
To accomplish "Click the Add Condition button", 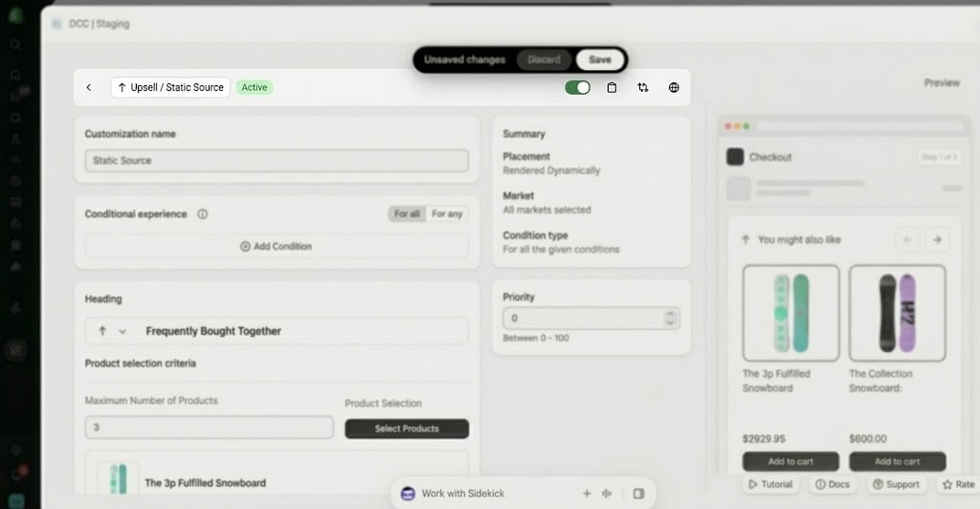I will (x=277, y=246).
